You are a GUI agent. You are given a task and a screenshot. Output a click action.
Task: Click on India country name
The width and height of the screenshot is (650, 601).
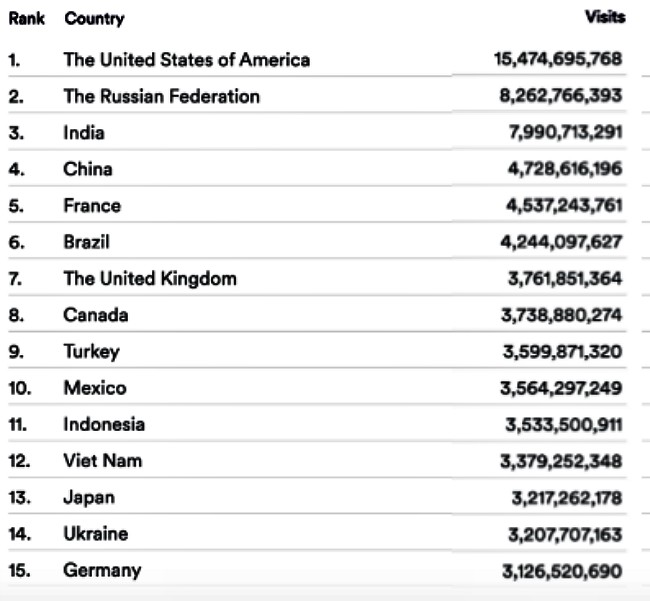(84, 133)
